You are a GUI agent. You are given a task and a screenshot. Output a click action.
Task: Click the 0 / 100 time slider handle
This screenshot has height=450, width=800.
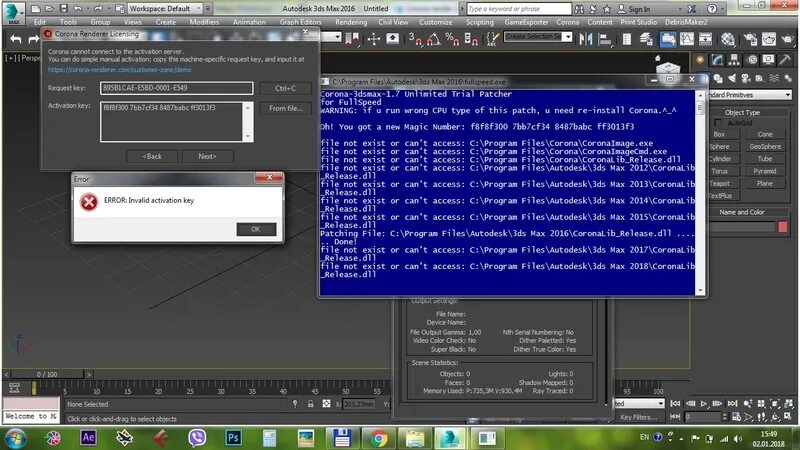point(47,374)
